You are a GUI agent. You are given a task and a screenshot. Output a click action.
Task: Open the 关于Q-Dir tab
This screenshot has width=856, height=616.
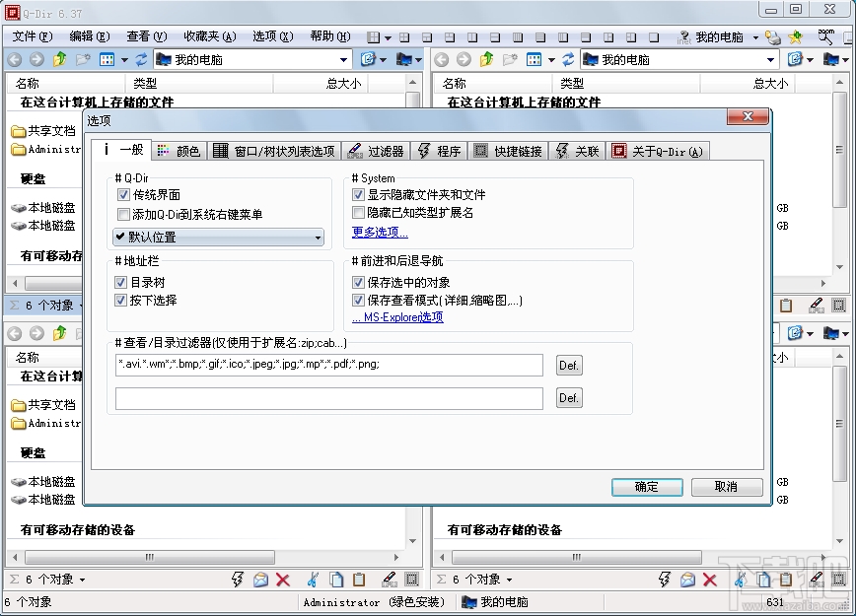[658, 151]
